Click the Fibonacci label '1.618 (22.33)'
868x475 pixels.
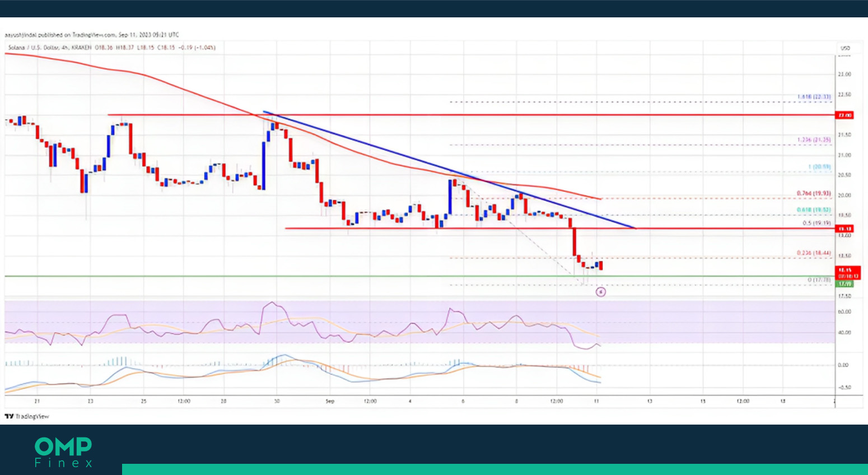(x=814, y=97)
